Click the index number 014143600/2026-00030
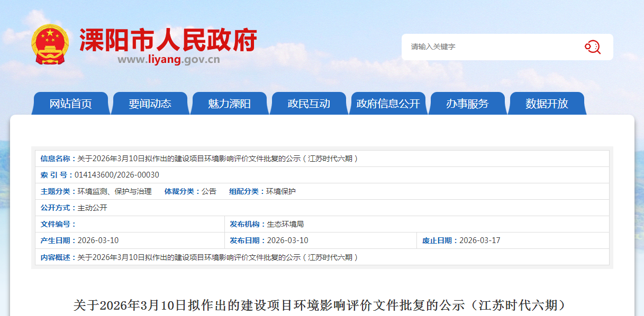 click(x=116, y=175)
